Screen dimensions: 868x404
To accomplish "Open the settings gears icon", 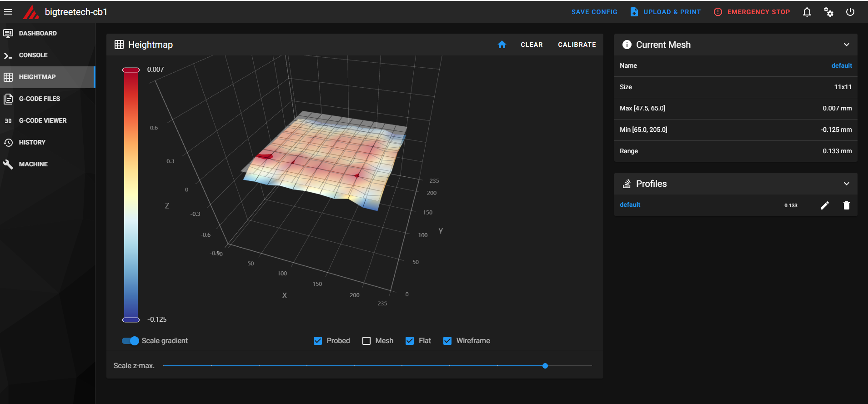I will coord(829,12).
